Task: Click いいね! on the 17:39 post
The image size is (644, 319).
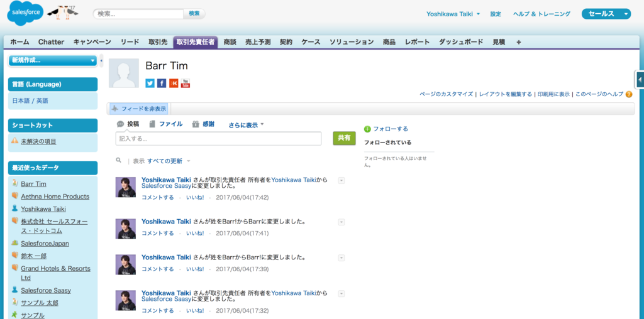Action: point(195,269)
